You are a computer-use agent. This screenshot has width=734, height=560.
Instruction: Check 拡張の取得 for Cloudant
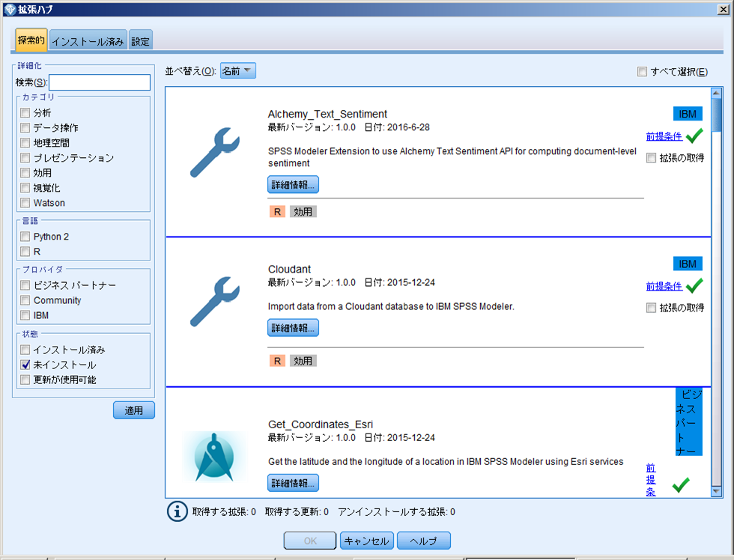[651, 308]
